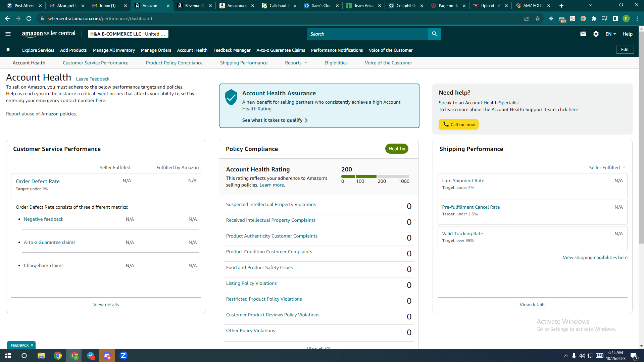Viewport: 644px width, 362px height.
Task: Click the Call me now button
Action: click(x=458, y=124)
